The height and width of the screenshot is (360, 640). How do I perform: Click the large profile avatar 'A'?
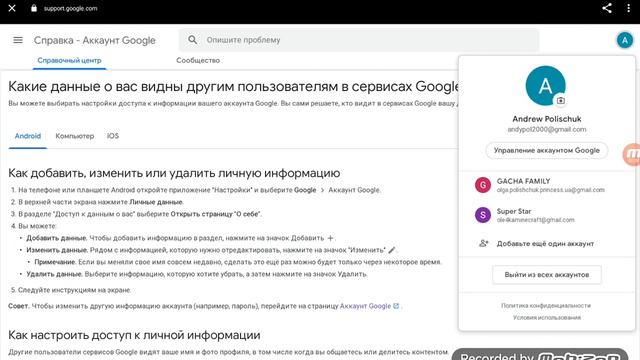546,86
